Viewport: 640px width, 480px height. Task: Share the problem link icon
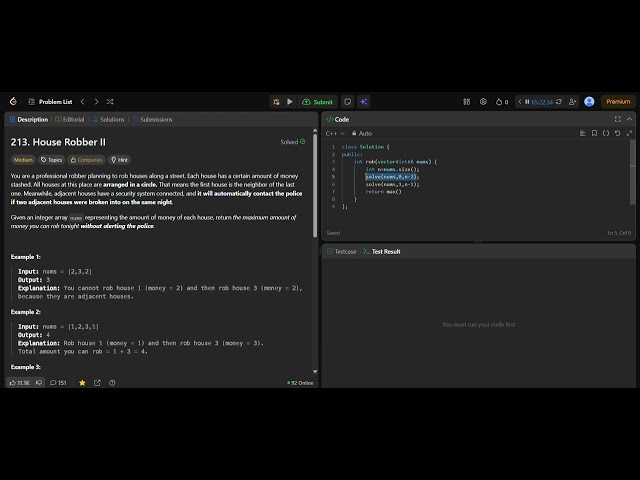(x=97, y=382)
